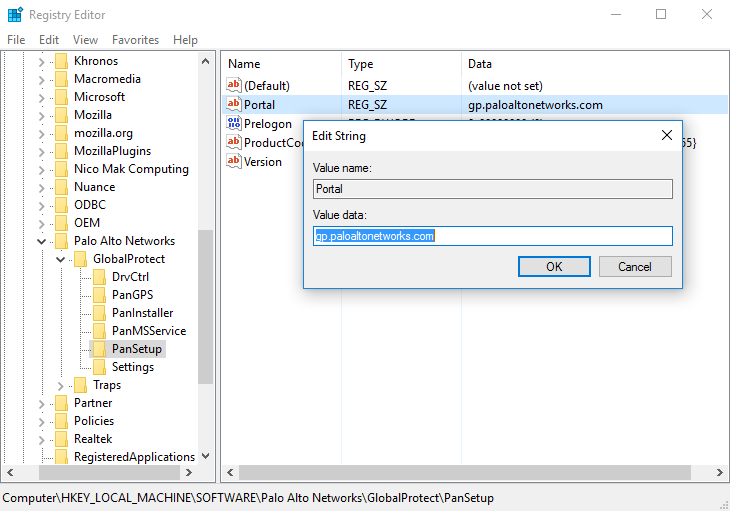Open the Edit menu

coord(49,40)
